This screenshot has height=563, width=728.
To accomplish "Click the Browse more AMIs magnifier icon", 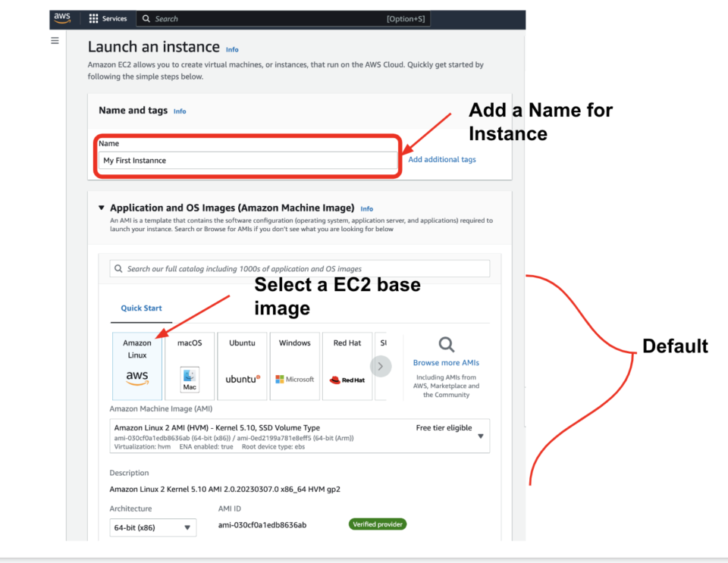I will (445, 345).
